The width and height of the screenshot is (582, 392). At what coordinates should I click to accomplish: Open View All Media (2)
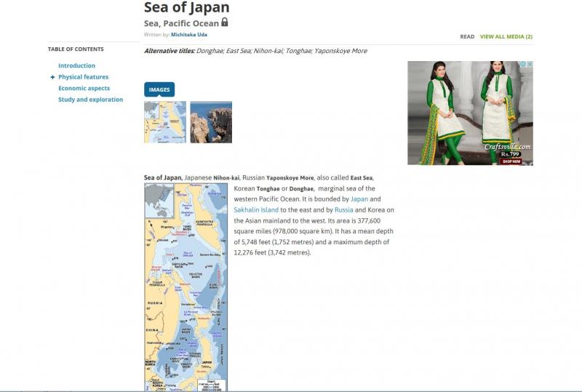[506, 36]
